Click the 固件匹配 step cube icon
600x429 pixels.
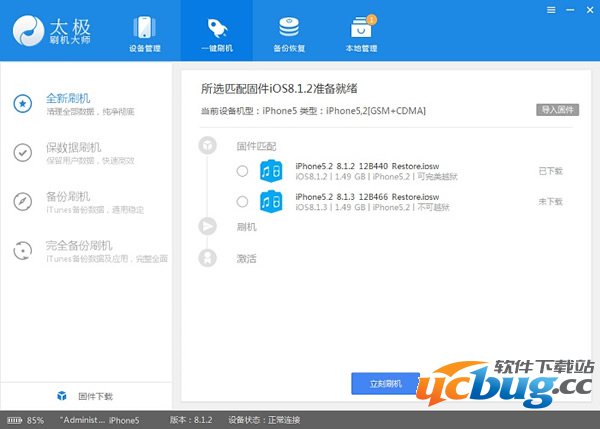tap(207, 145)
